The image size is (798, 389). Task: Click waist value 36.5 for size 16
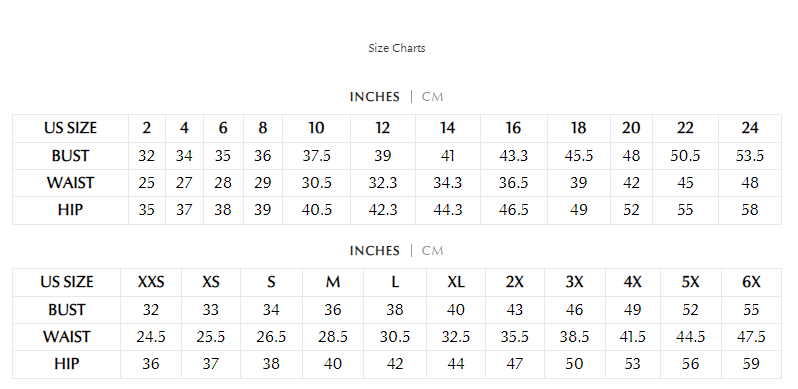coord(513,183)
